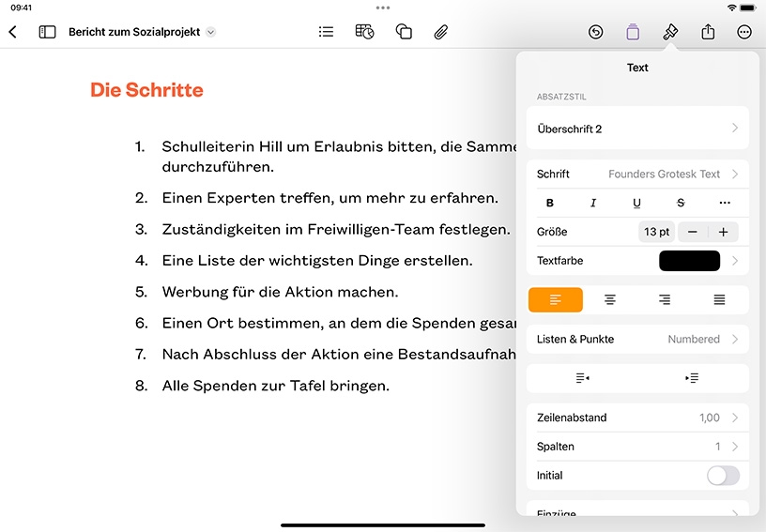Screen dimensions: 766x532
Task: Decrease list indent level
Action: (582, 378)
